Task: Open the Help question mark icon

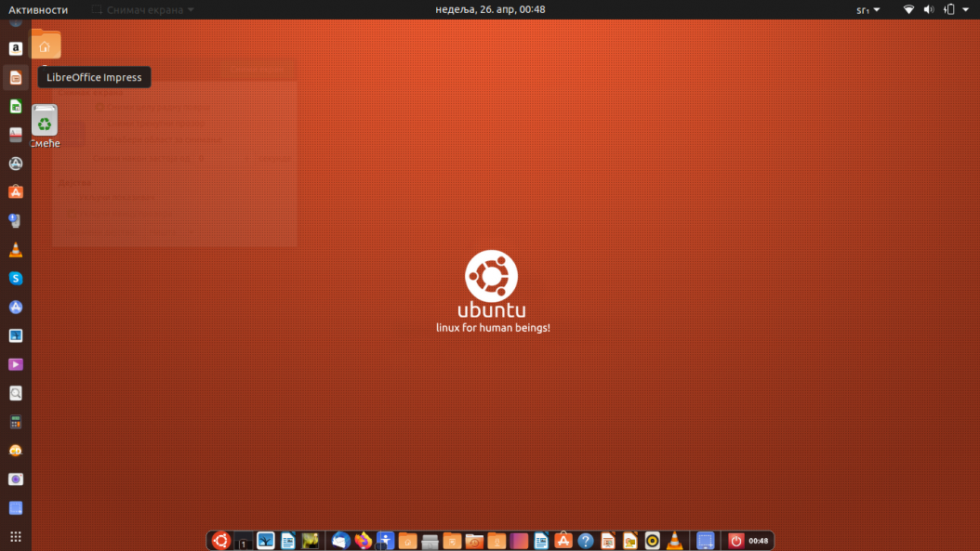Action: click(x=586, y=541)
